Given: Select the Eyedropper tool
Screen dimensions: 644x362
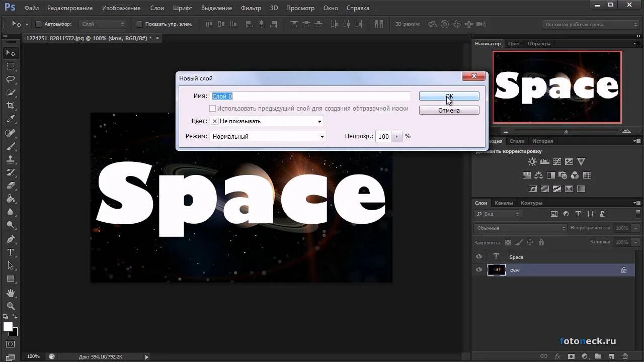Looking at the screenshot, I should [11, 119].
